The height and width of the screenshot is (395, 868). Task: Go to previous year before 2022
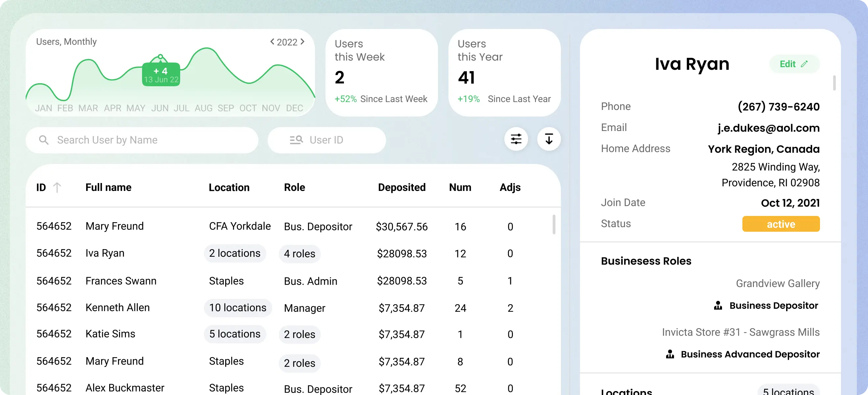point(272,41)
